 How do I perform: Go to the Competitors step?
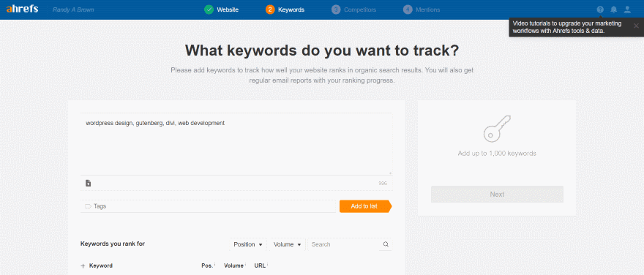coord(353,10)
